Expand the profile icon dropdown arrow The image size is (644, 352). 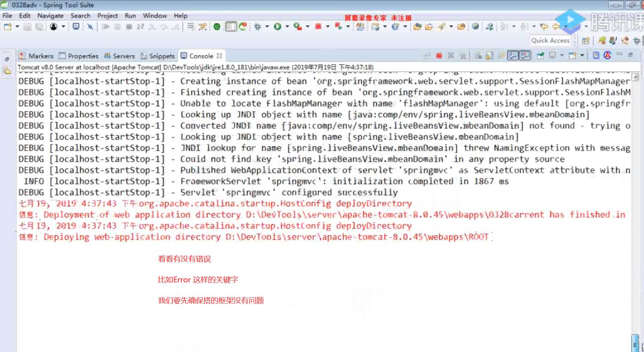63,27
